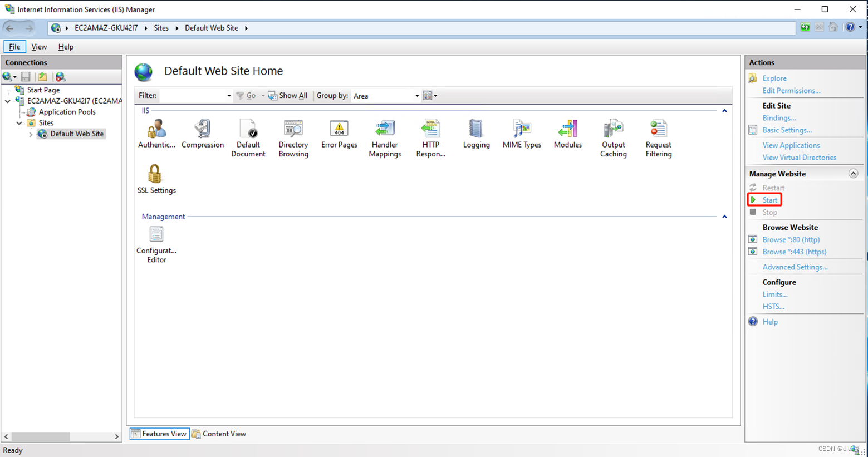Open Output Caching feature
The image size is (868, 457).
click(x=613, y=139)
